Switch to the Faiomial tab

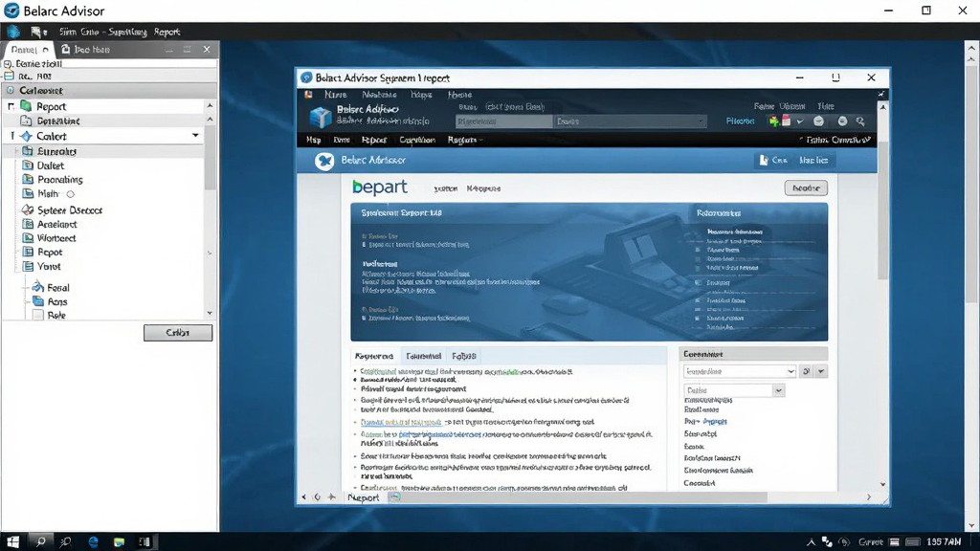coord(423,356)
